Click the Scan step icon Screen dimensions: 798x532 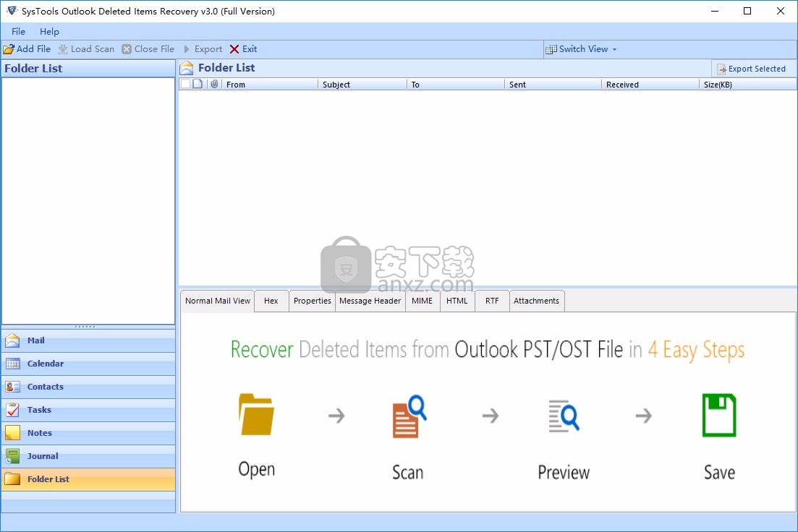click(409, 416)
